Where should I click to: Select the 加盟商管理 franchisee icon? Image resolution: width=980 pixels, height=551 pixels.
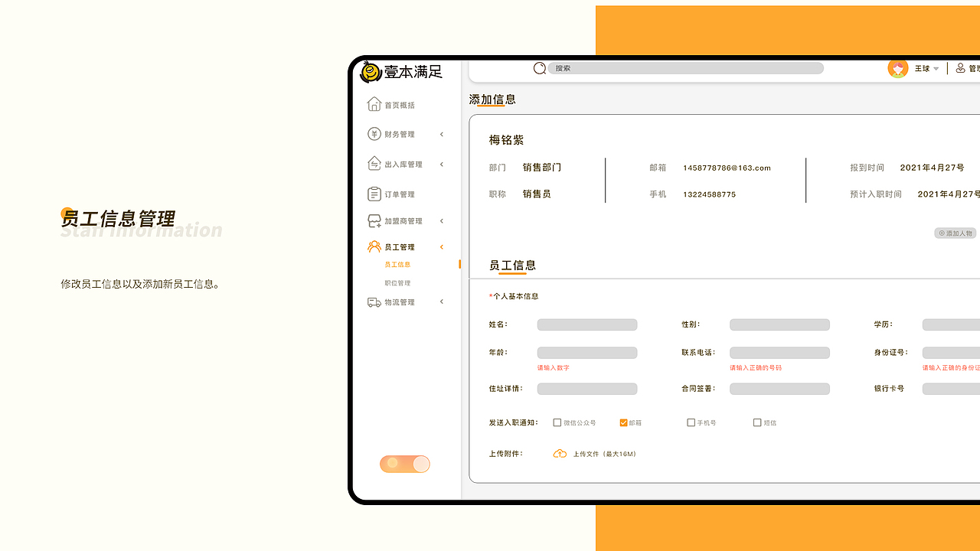(374, 220)
